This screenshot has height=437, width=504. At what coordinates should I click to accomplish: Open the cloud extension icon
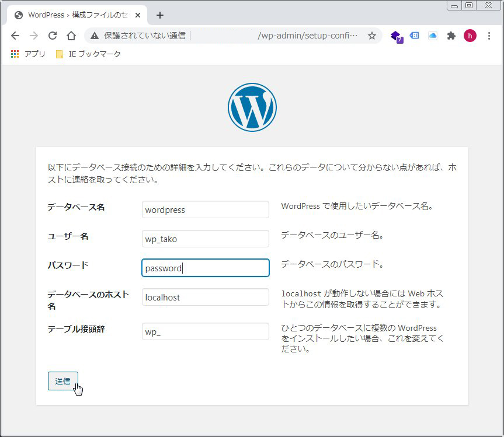click(433, 36)
